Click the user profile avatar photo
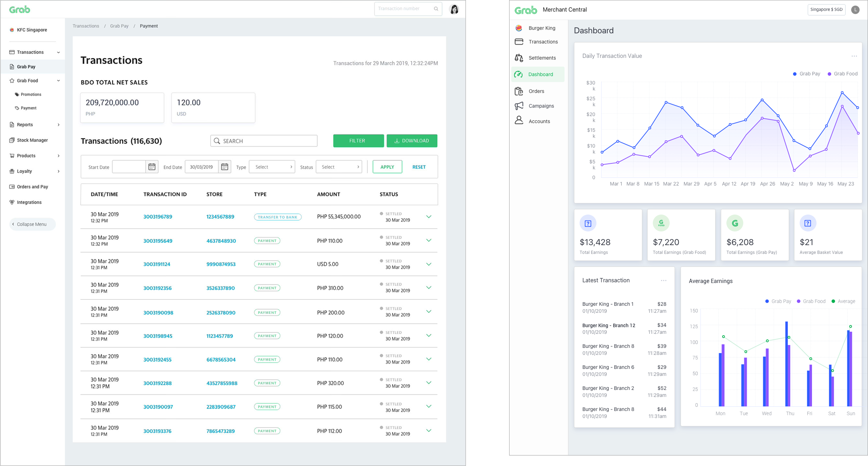868x466 pixels. [x=454, y=9]
